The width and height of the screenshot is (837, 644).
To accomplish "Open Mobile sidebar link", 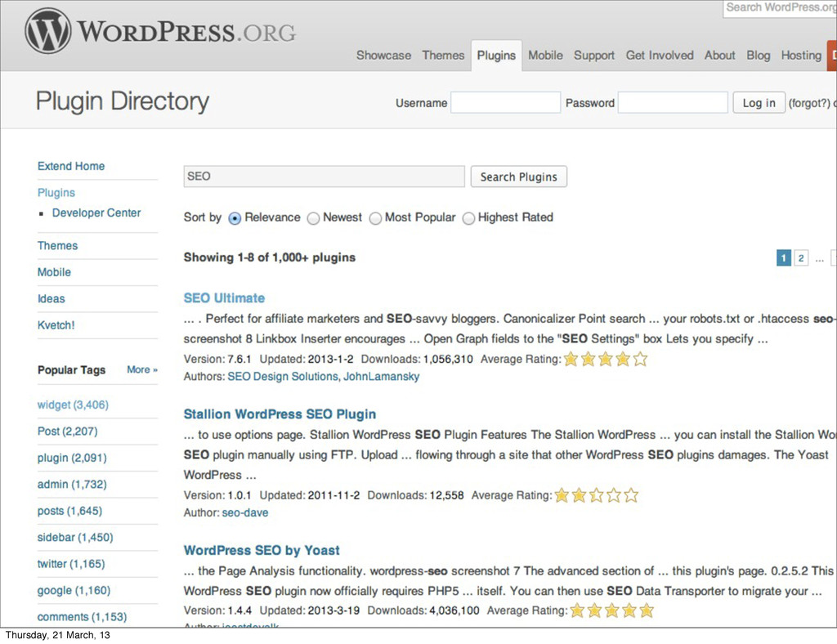I will 54,272.
